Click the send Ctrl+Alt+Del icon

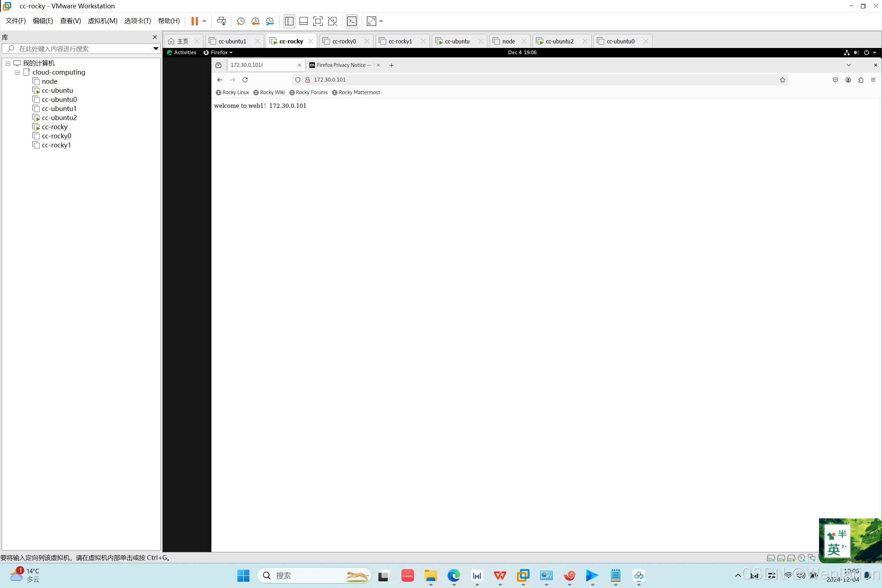click(221, 21)
